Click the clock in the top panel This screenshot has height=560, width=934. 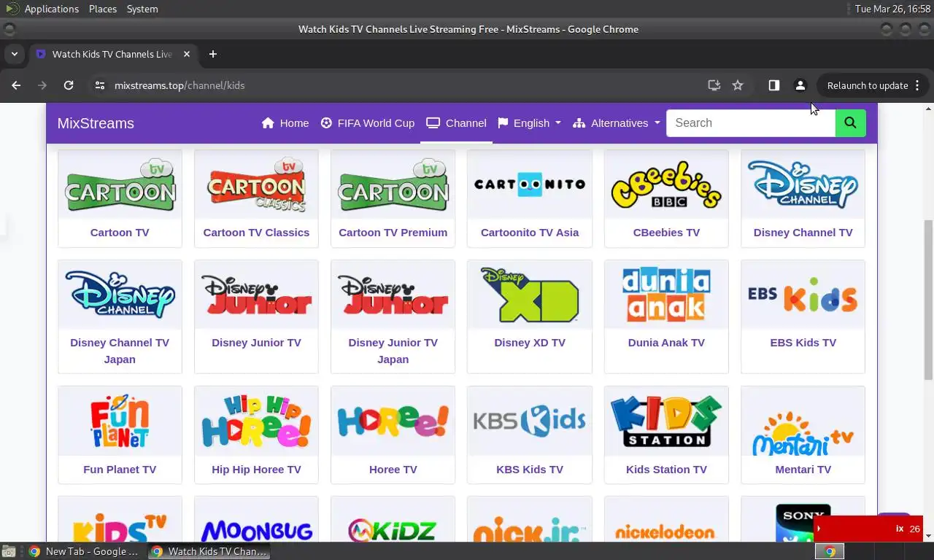point(892,9)
